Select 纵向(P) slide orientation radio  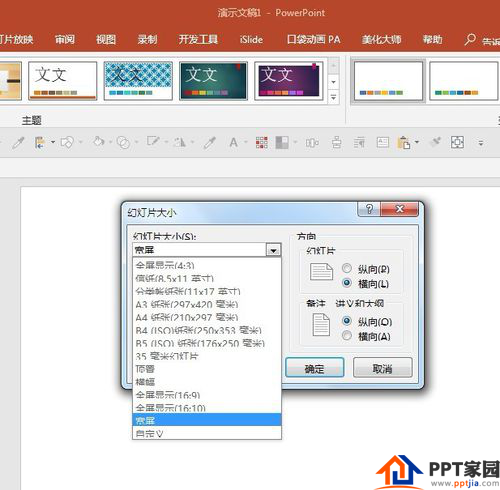pos(347,268)
